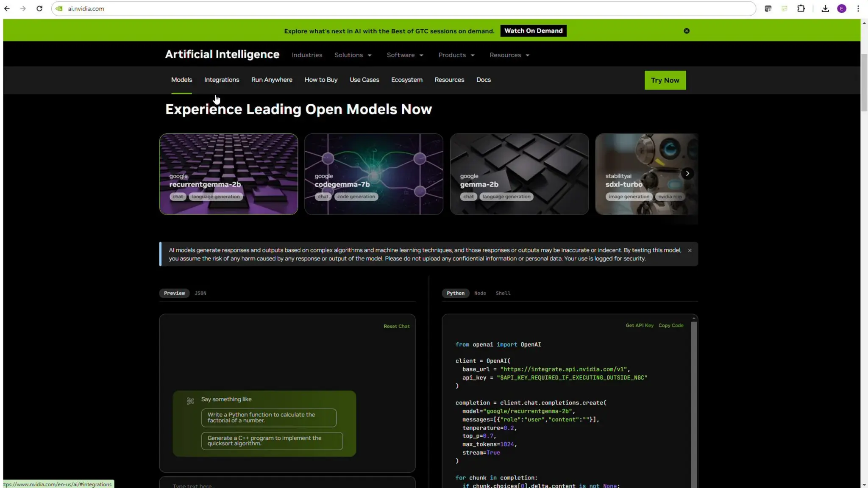Open the browser downloads icon
Image resolution: width=868 pixels, height=488 pixels.
coord(825,8)
